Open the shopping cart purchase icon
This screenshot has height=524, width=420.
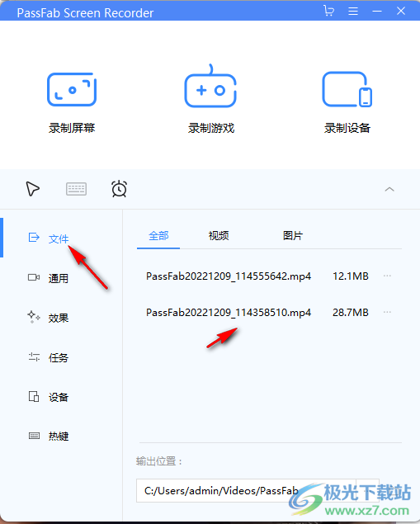(328, 11)
